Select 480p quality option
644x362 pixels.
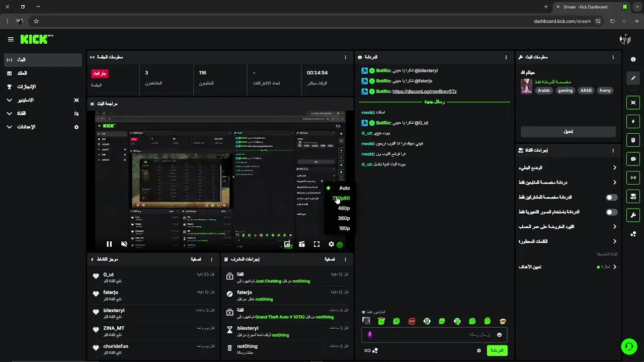pyautogui.click(x=344, y=208)
